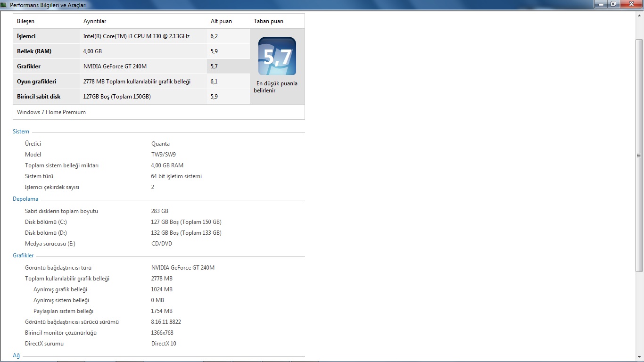Click the DirectX 10 value
This screenshot has width=644, height=362.
[164, 344]
